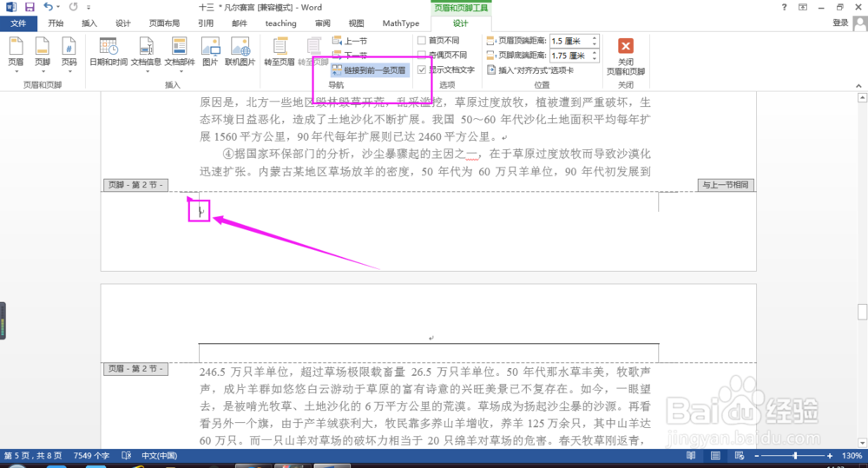The image size is (868, 468).
Task: Expand the 文档部件 dropdown arrow
Action: [180, 72]
